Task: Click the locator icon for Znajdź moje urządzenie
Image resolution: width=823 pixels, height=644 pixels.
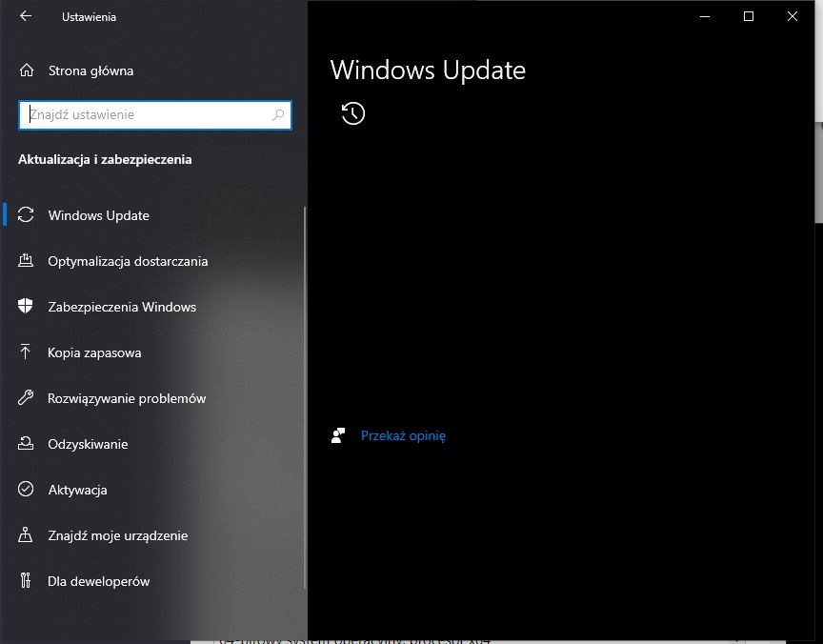Action: (25, 534)
